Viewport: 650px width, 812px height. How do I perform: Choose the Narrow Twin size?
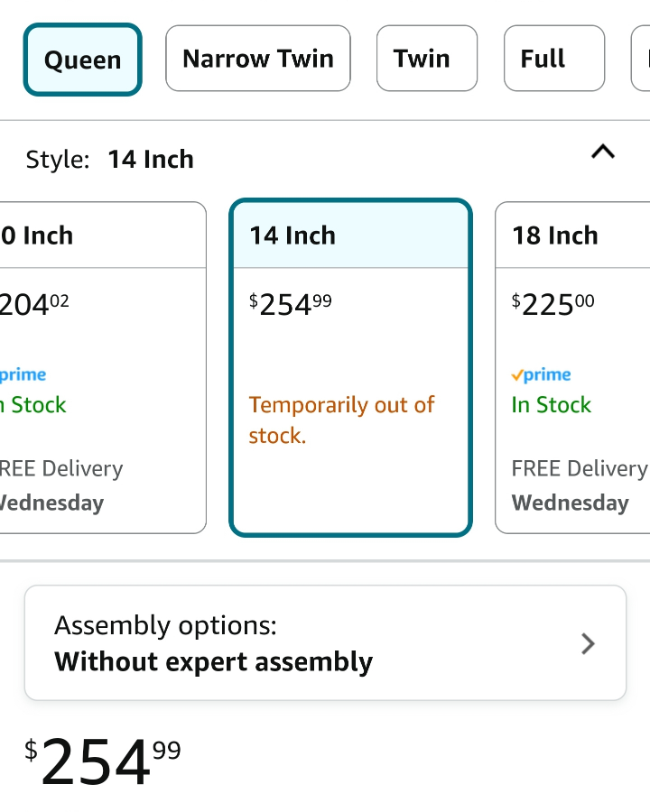tap(258, 58)
